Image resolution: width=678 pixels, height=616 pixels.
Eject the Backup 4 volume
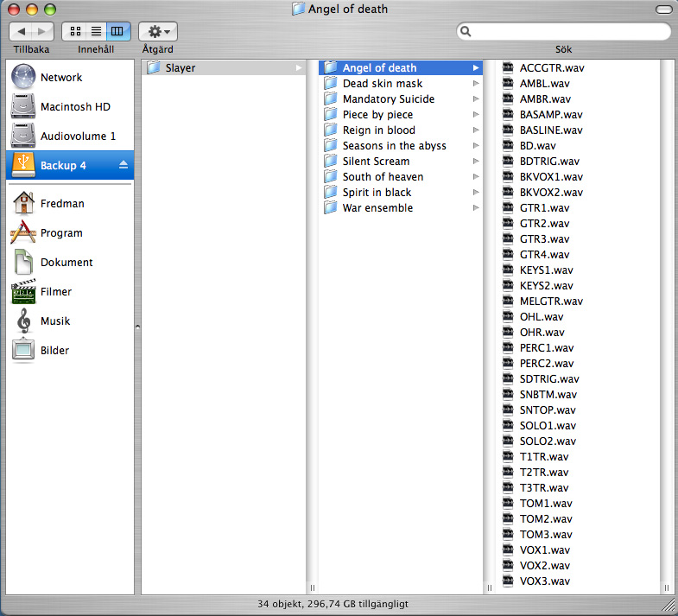tap(124, 165)
